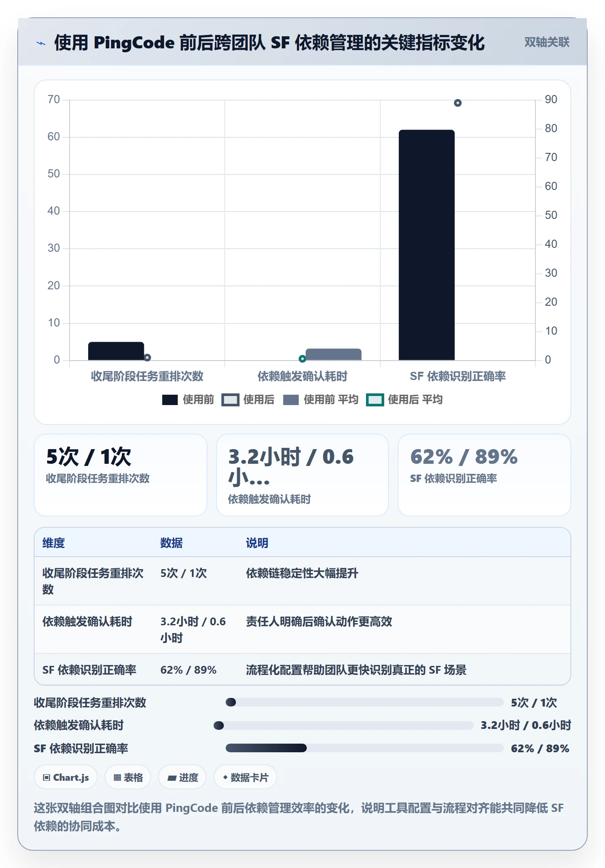Select the 3.2小时 / 0.6 data card
Image resolution: width=605 pixels, height=868 pixels.
[x=302, y=475]
